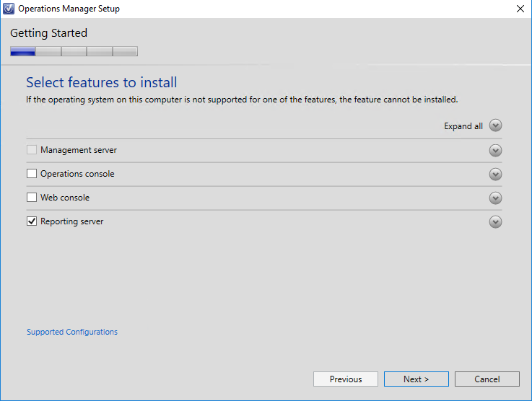The height and width of the screenshot is (401, 532).
Task: Click the last progress step segment
Action: coord(125,51)
